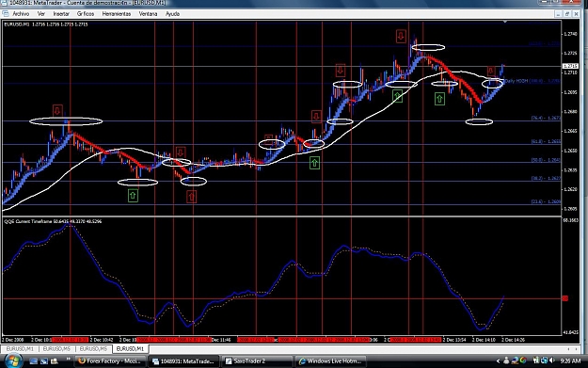Viewport: 588px width, 368px height.
Task: Open the Gráficos menu
Action: [86, 14]
